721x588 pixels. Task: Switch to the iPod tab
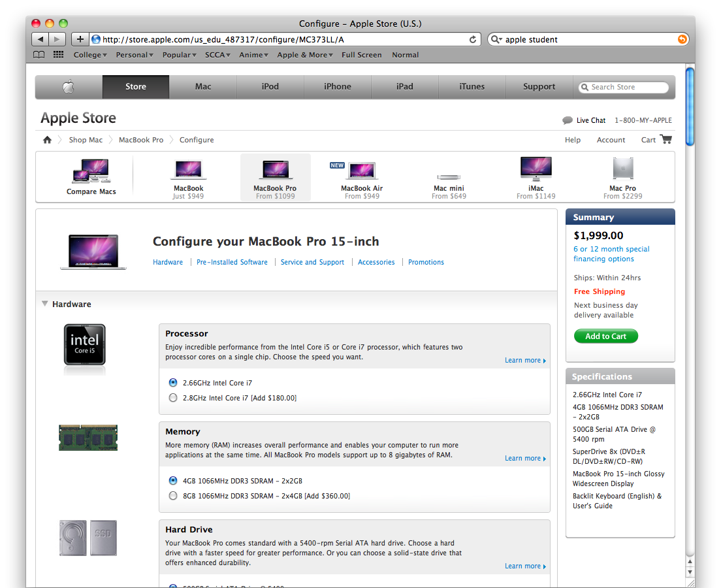270,86
